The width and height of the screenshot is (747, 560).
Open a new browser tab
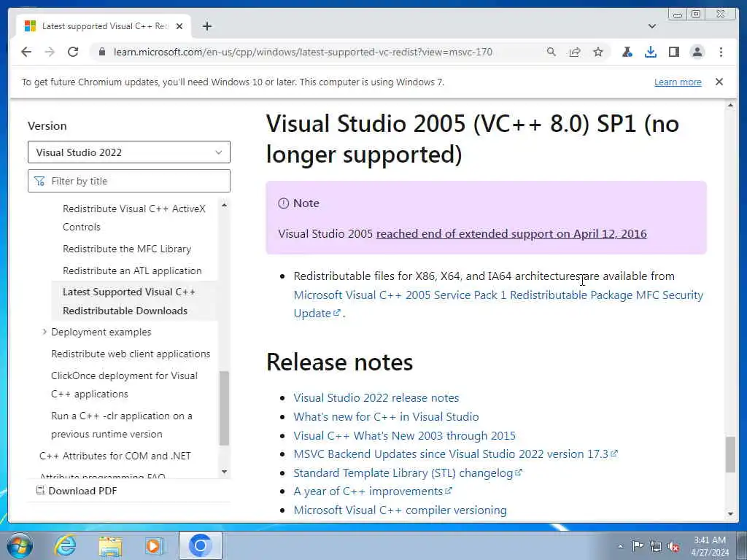click(x=206, y=26)
